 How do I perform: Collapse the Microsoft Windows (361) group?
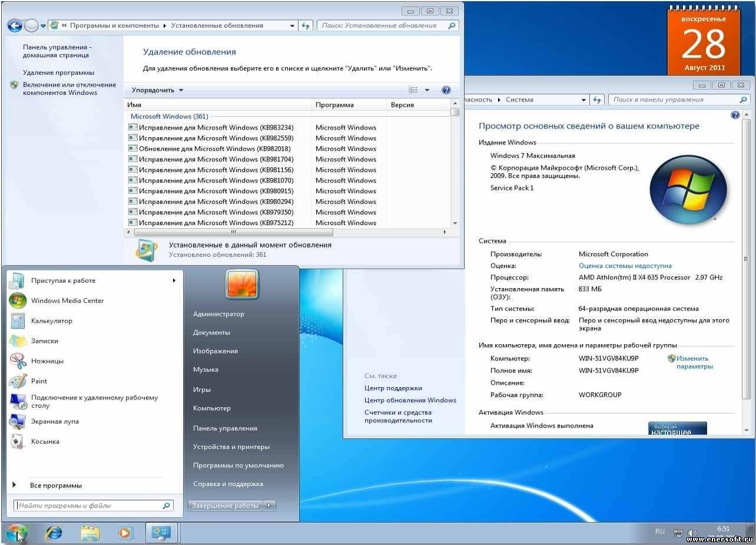point(169,117)
